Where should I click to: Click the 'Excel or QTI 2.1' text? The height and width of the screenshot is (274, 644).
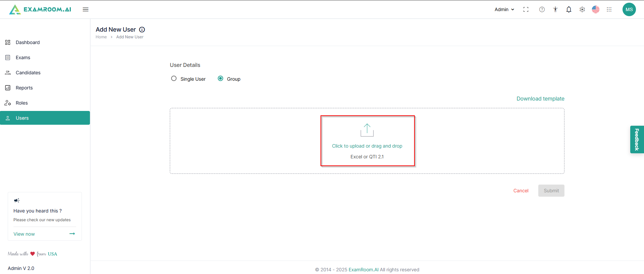(367, 157)
